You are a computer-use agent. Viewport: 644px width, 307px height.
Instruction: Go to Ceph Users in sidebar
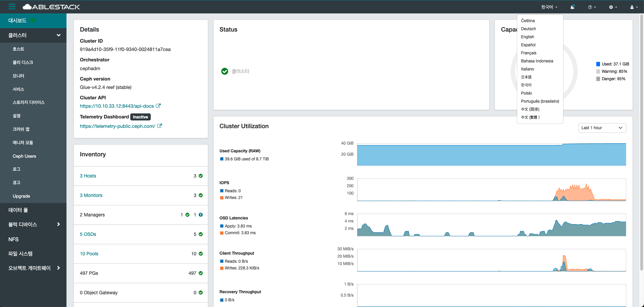click(24, 156)
